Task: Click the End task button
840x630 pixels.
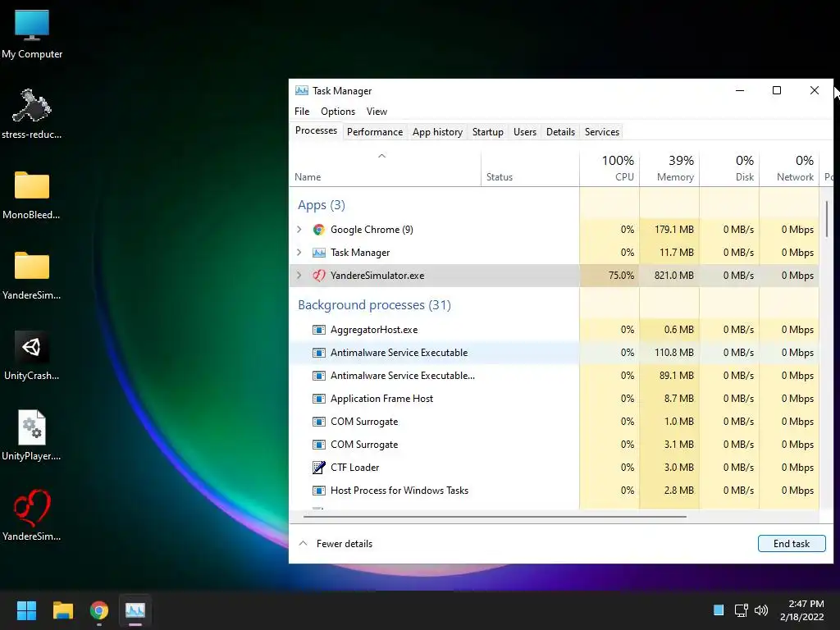Action: (x=792, y=543)
